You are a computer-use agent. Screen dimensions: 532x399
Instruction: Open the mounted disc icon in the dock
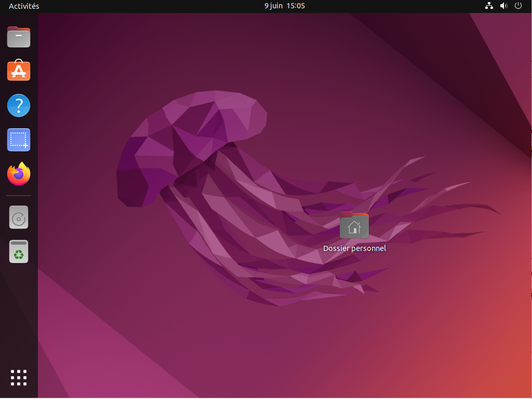(19, 218)
